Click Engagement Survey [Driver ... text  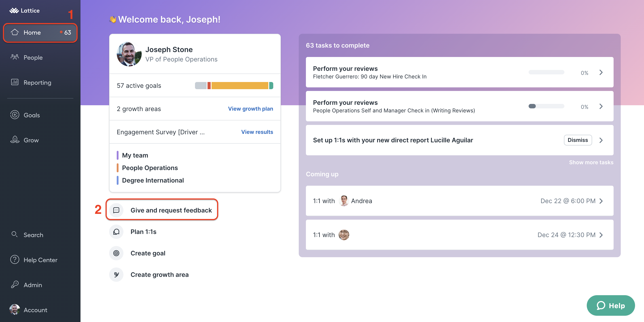161,132
